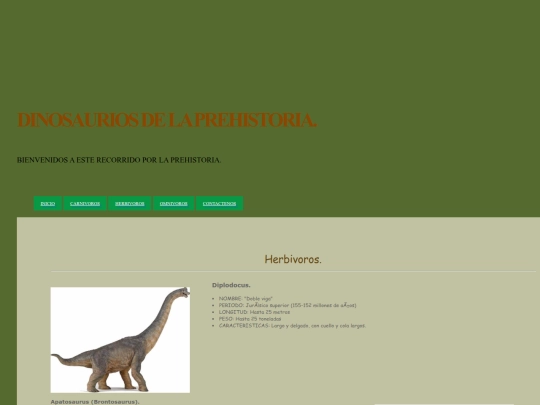
Task: Click the Herbivoros page heading
Action: click(293, 259)
